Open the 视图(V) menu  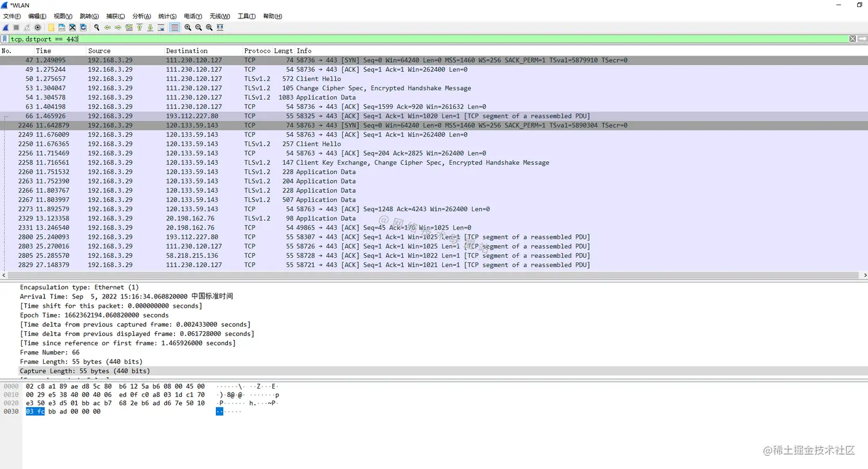63,16
